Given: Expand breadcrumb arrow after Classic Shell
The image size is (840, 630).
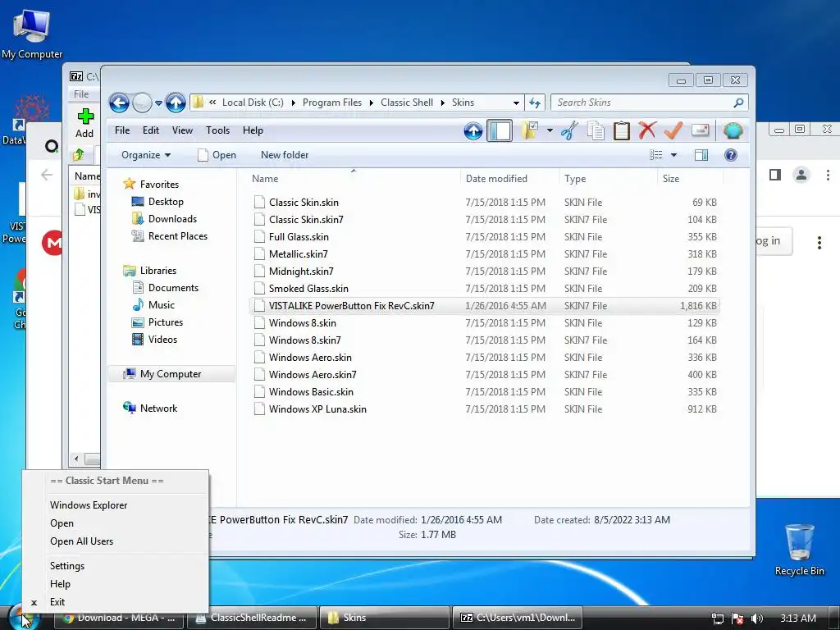Looking at the screenshot, I should pyautogui.click(x=442, y=103).
